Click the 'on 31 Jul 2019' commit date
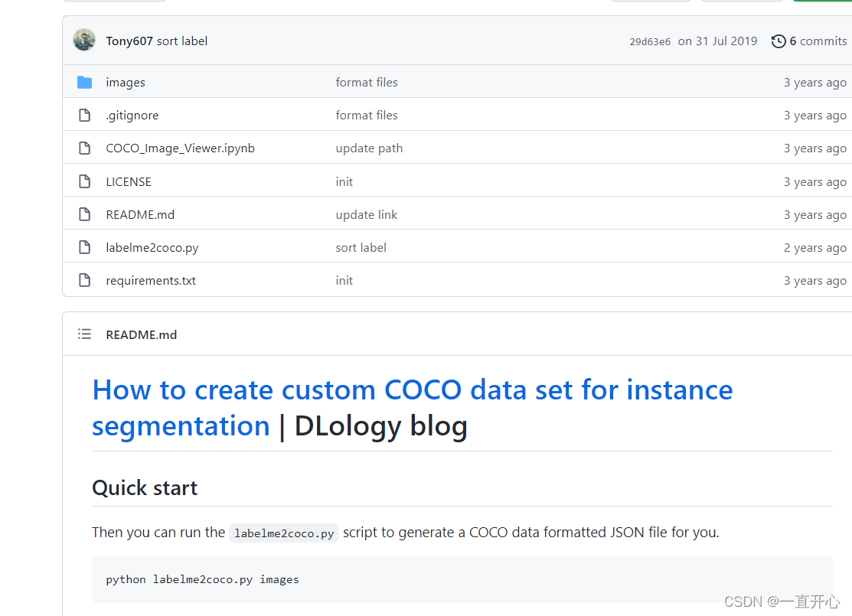852x616 pixels. click(717, 41)
